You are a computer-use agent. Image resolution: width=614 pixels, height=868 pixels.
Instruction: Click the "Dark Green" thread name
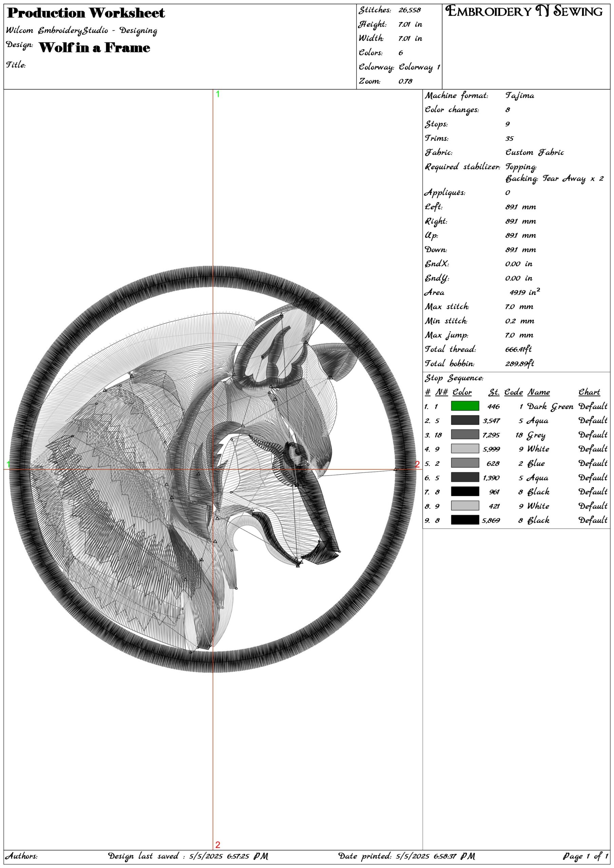tap(550, 407)
